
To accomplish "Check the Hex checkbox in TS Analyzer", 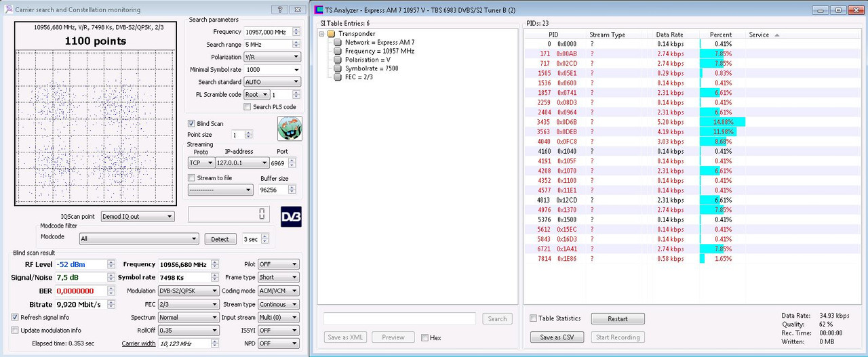I will (x=425, y=337).
